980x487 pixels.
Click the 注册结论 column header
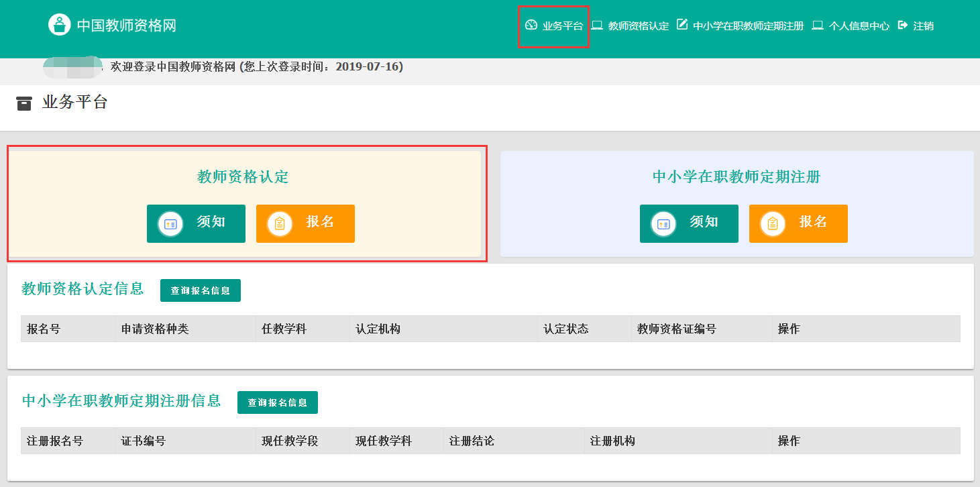click(x=472, y=441)
